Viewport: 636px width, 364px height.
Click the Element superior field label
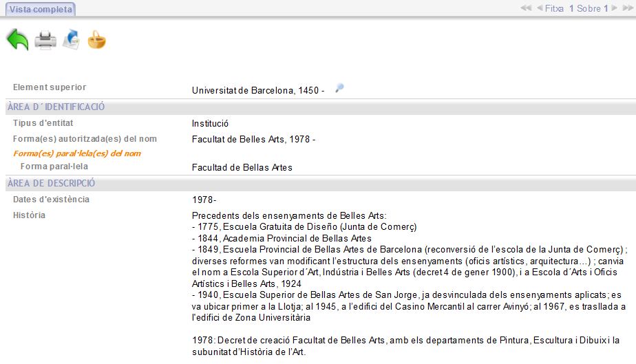coord(50,87)
